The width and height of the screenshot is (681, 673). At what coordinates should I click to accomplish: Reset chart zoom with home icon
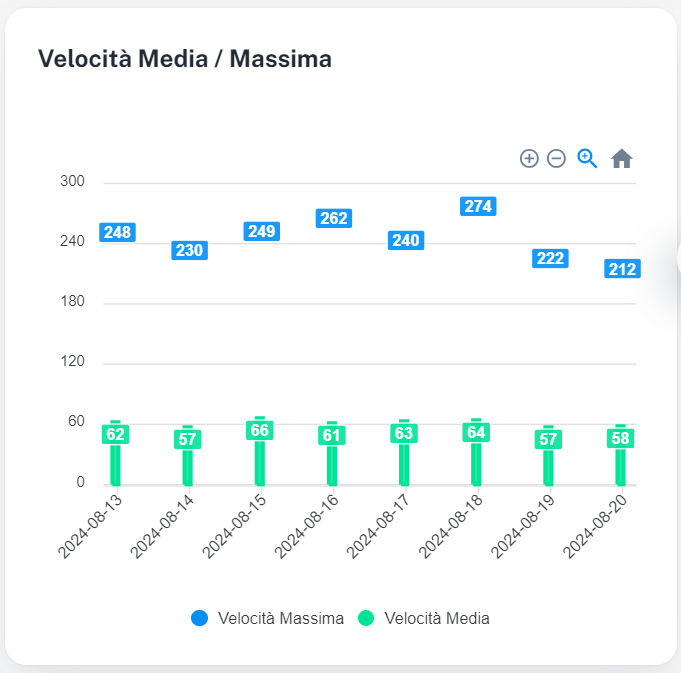coord(622,158)
